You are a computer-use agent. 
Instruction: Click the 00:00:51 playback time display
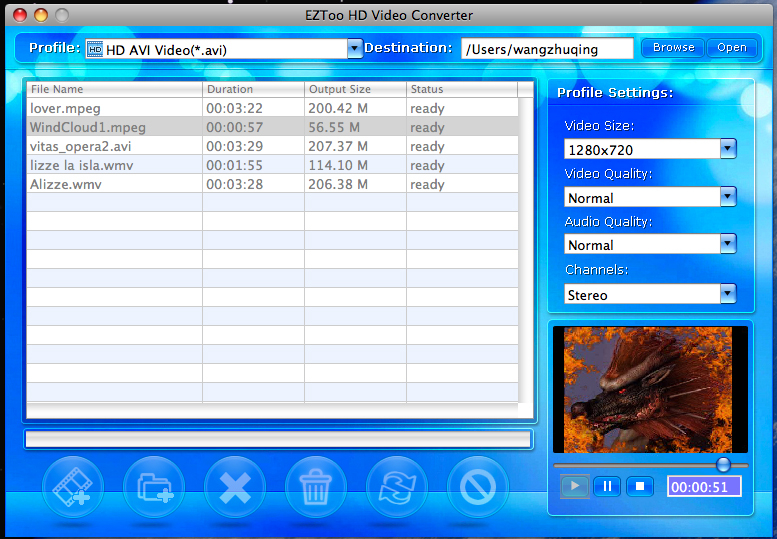[x=704, y=486]
